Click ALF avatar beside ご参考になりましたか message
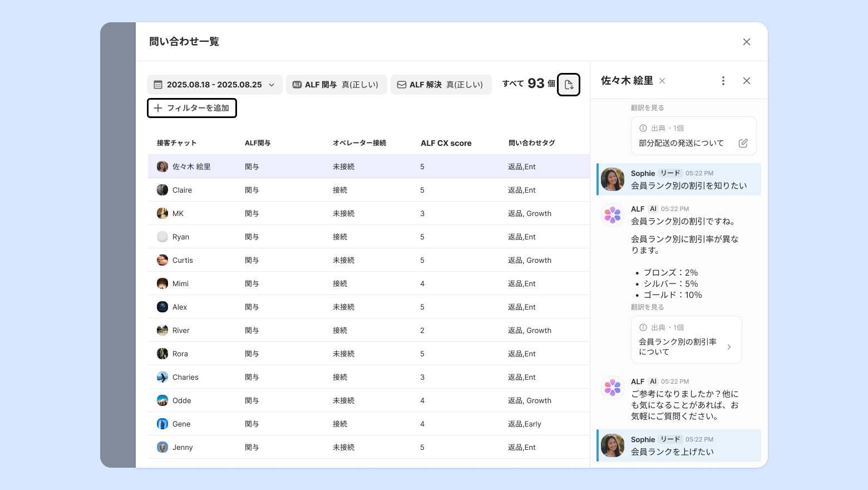This screenshot has height=490, width=868. pyautogui.click(x=613, y=388)
